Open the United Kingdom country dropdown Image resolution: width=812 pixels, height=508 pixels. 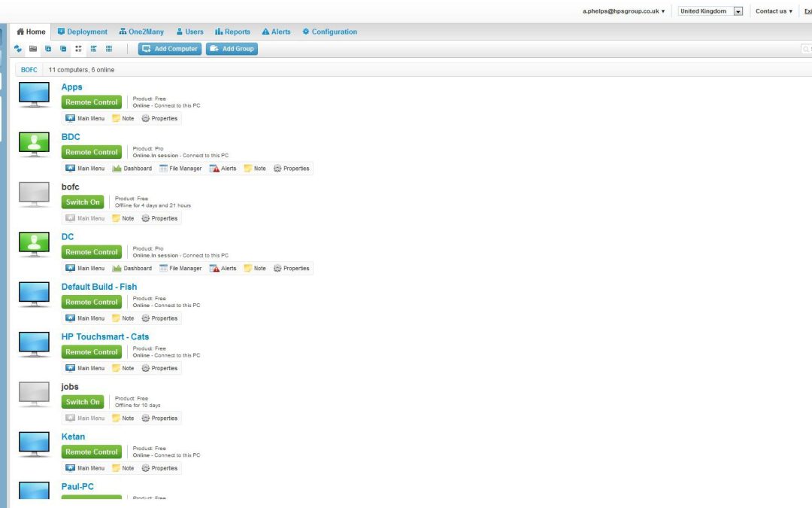[x=710, y=11]
